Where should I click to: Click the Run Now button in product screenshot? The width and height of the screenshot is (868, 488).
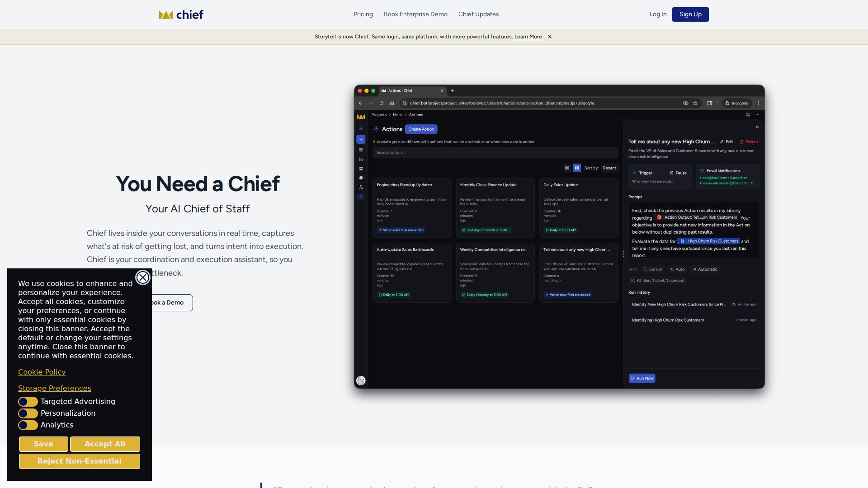coord(642,378)
